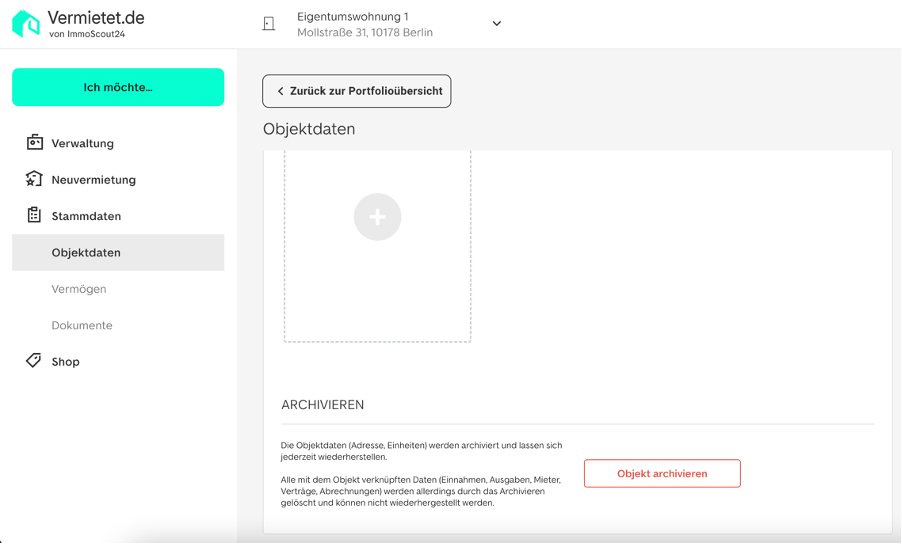This screenshot has width=902, height=544.
Task: Go back via Zurück zur Portfolioübersicht
Action: (x=357, y=91)
